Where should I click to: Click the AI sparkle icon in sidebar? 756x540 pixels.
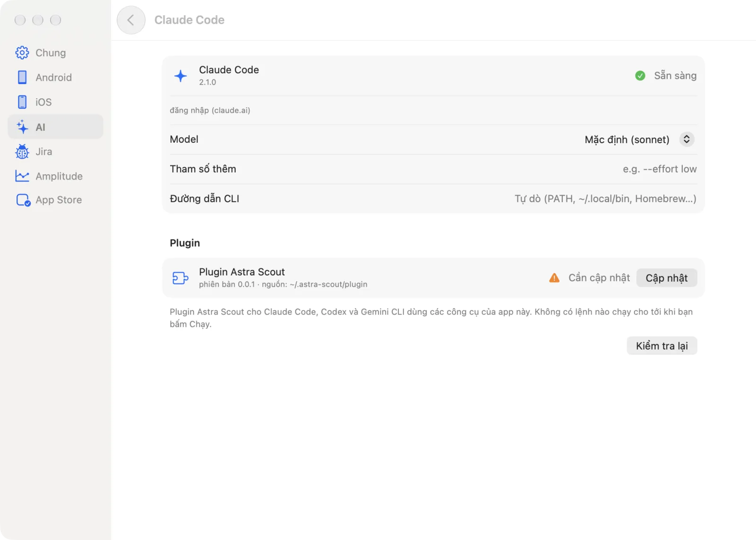(22, 127)
